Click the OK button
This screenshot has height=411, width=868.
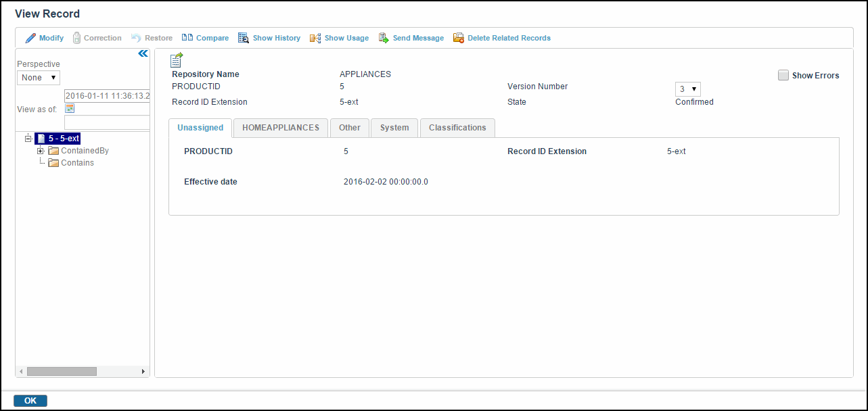30,401
